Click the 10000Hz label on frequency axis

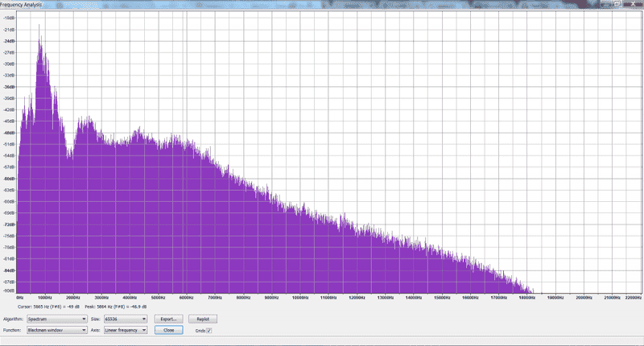click(300, 298)
